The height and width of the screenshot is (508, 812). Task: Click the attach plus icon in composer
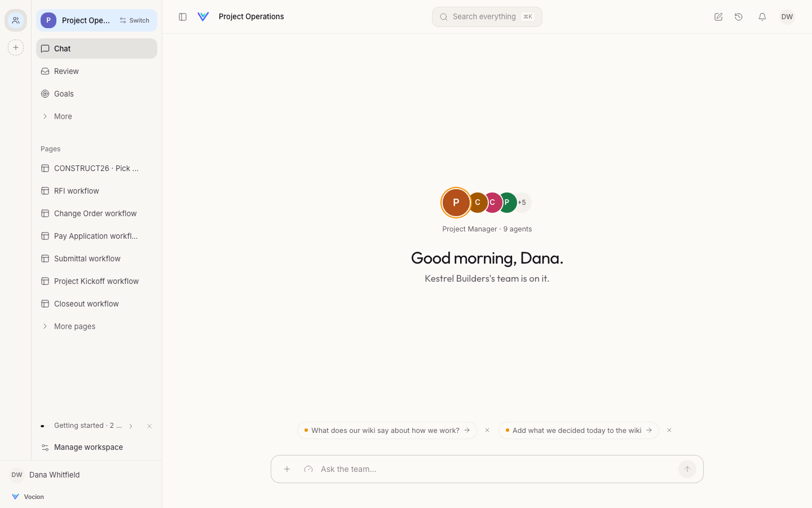287,469
